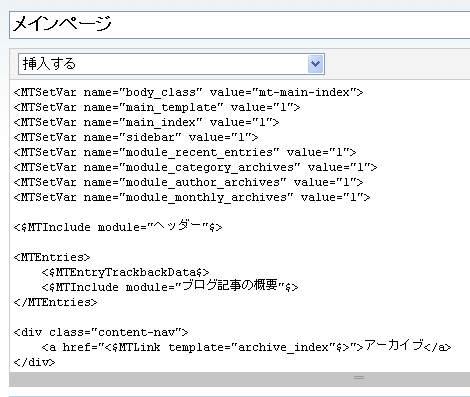Click the MTInclude ブログ記事の概要 line
Viewport: 470px width, 397px height.
pyautogui.click(x=170, y=286)
